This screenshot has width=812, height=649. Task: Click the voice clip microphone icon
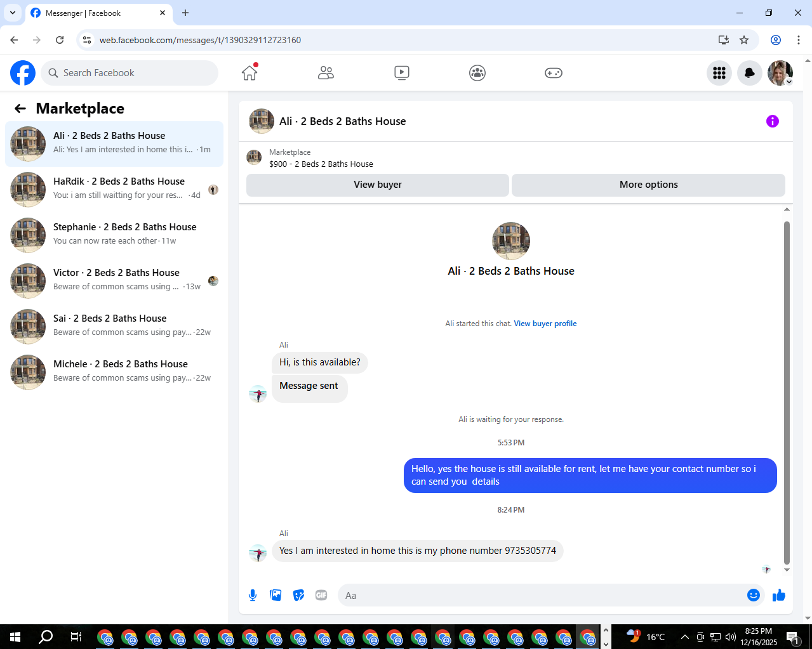(253, 595)
